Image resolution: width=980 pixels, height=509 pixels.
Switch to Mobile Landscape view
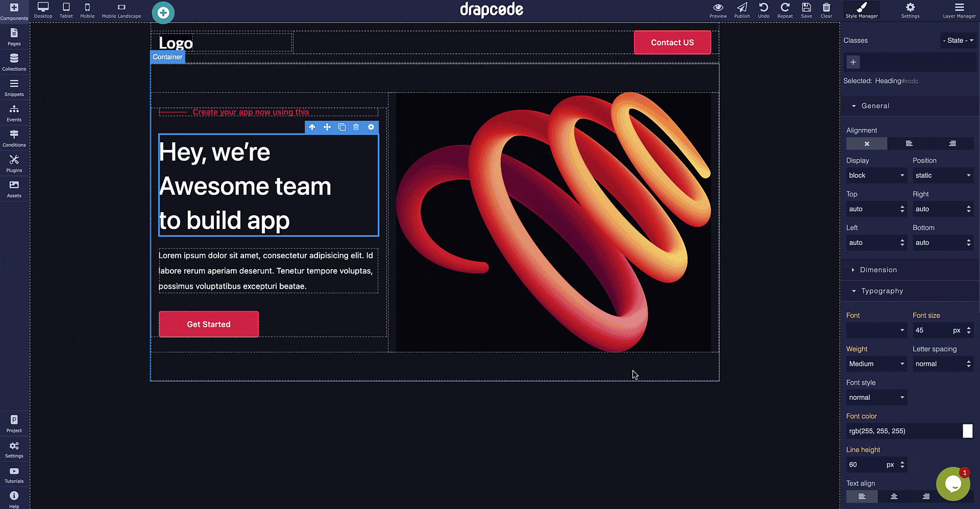coord(121,9)
